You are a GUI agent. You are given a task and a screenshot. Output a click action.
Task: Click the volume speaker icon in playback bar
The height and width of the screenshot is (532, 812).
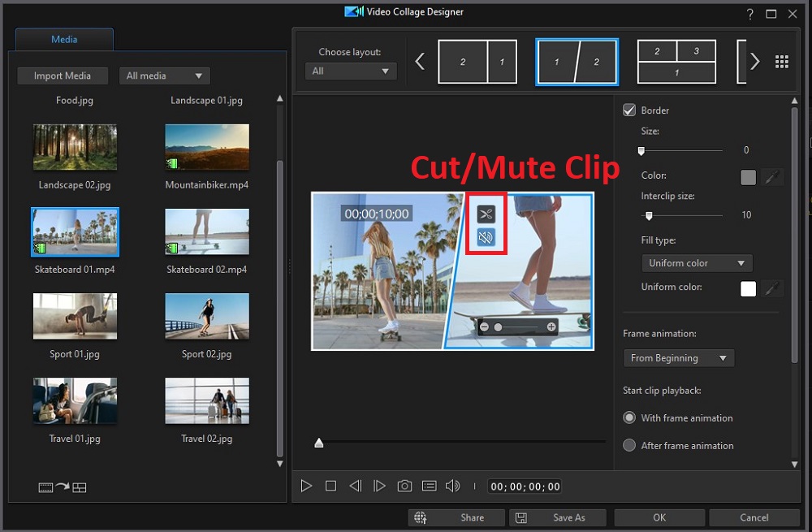[x=453, y=486]
